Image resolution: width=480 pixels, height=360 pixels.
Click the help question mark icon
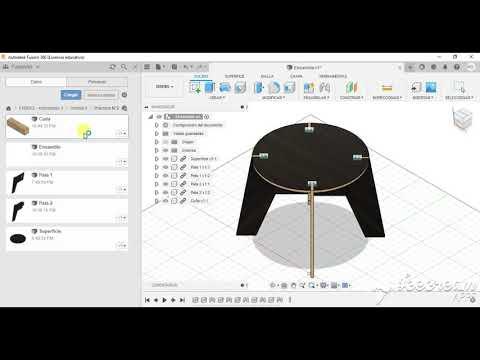tap(457, 67)
